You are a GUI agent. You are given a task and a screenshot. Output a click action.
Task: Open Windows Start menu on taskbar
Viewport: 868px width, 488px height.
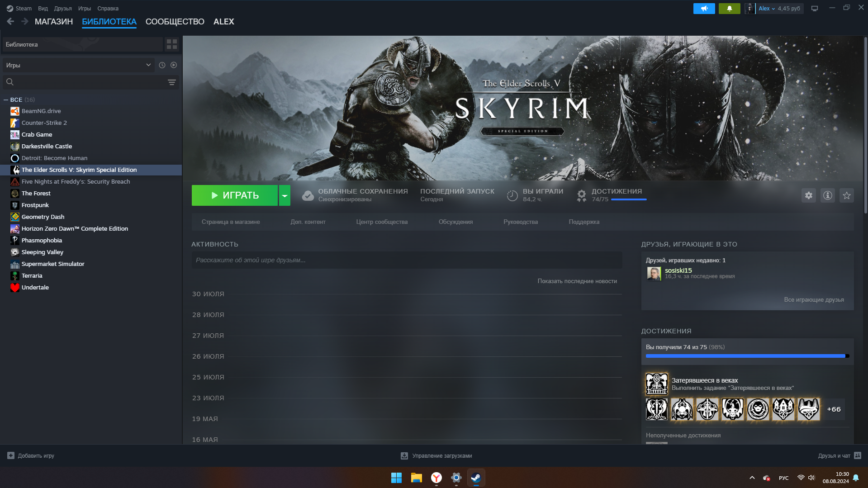tap(396, 478)
